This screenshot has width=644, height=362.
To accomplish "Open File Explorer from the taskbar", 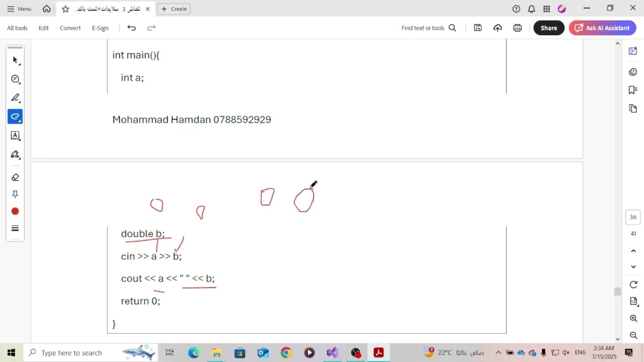I will coord(217,352).
